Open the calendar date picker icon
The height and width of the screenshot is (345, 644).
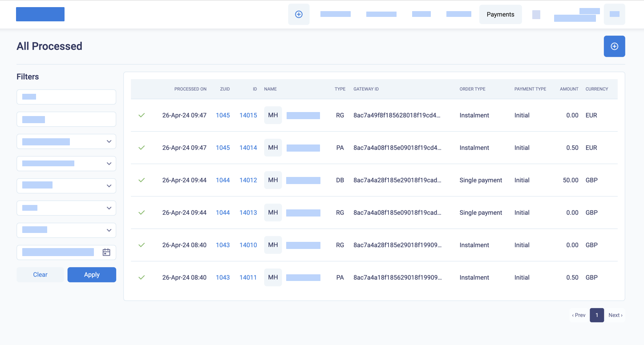click(x=106, y=252)
